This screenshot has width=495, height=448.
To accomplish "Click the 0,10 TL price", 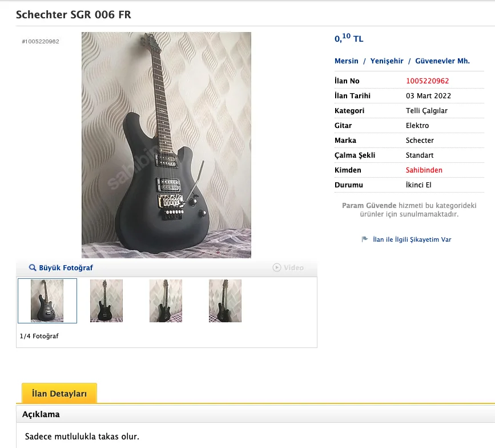I will point(349,39).
